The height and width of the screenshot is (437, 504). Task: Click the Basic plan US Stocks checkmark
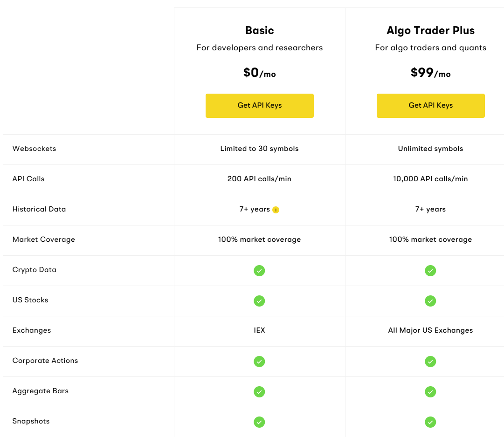[x=259, y=301]
